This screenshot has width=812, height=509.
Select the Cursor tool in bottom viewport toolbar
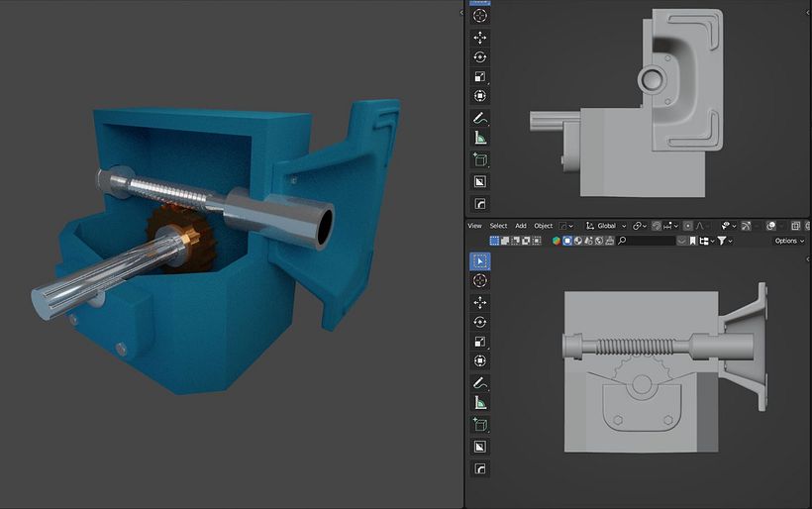pos(480,280)
